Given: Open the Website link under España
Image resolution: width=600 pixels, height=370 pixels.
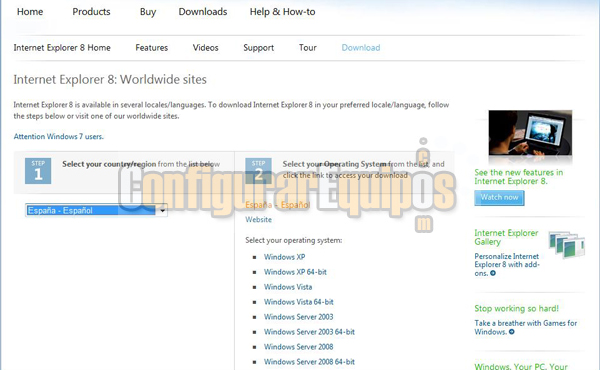Looking at the screenshot, I should (258, 220).
